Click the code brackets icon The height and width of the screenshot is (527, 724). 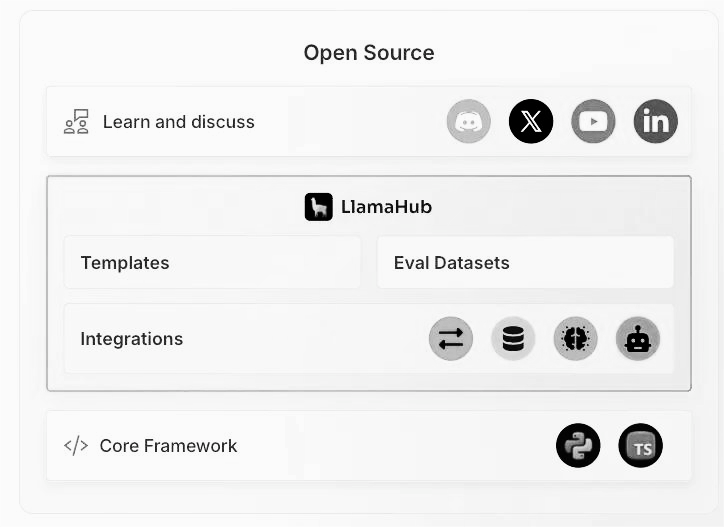coord(76,446)
